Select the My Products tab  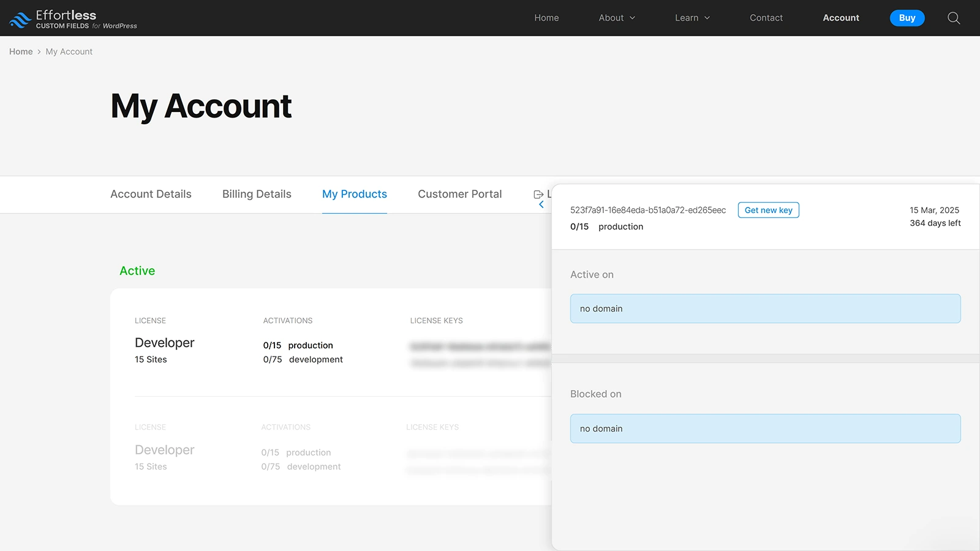[x=354, y=194]
